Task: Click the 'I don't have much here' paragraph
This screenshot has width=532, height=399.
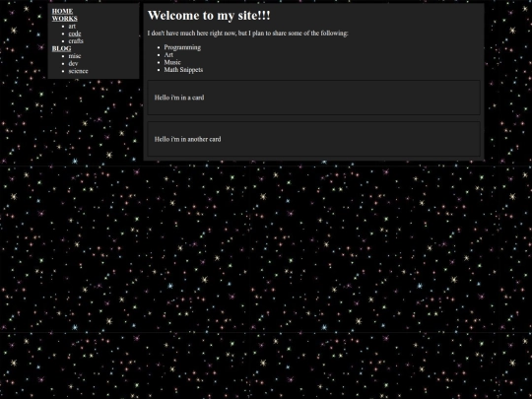Action: pos(247,33)
